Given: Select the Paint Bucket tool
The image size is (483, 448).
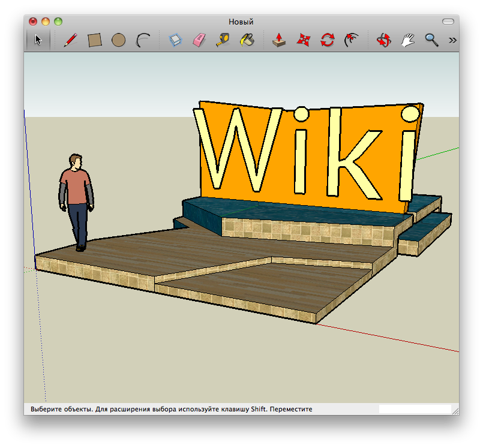Looking at the screenshot, I should pos(247,40).
